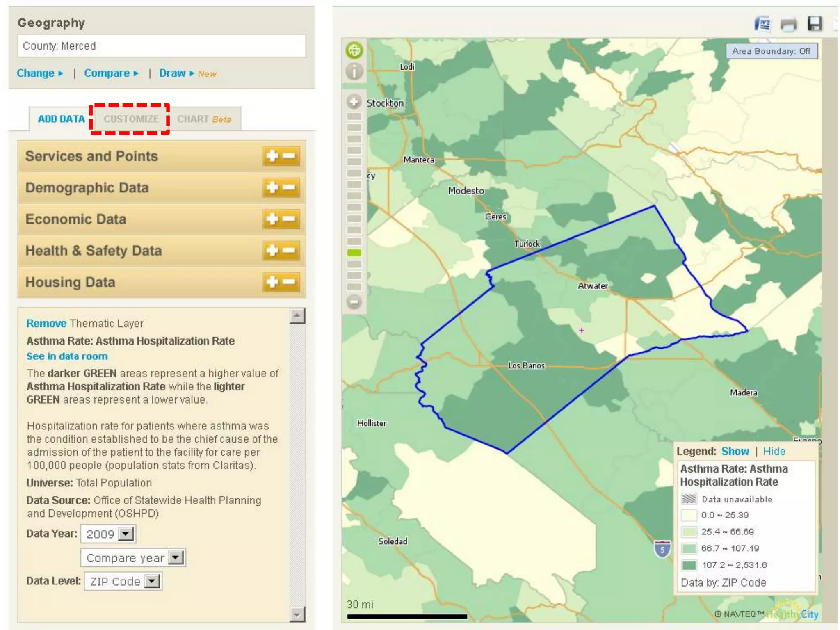This screenshot has width=840, height=630.
Task: Click the print icon above map
Action: [x=788, y=25]
